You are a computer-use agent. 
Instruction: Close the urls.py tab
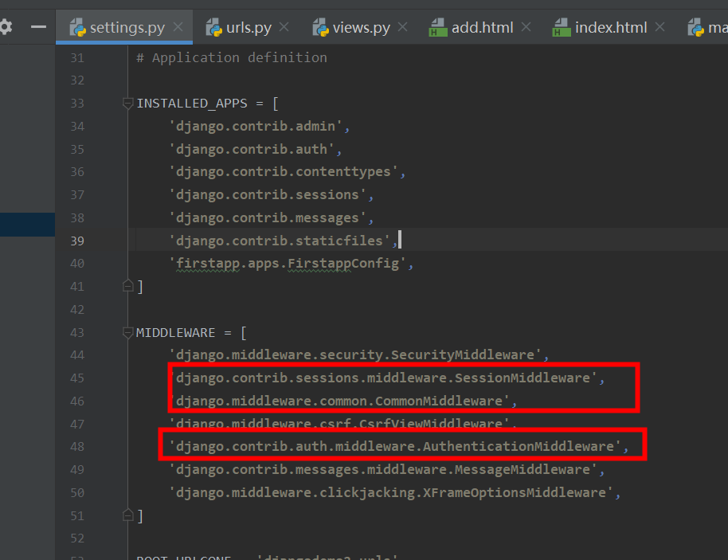tap(284, 27)
